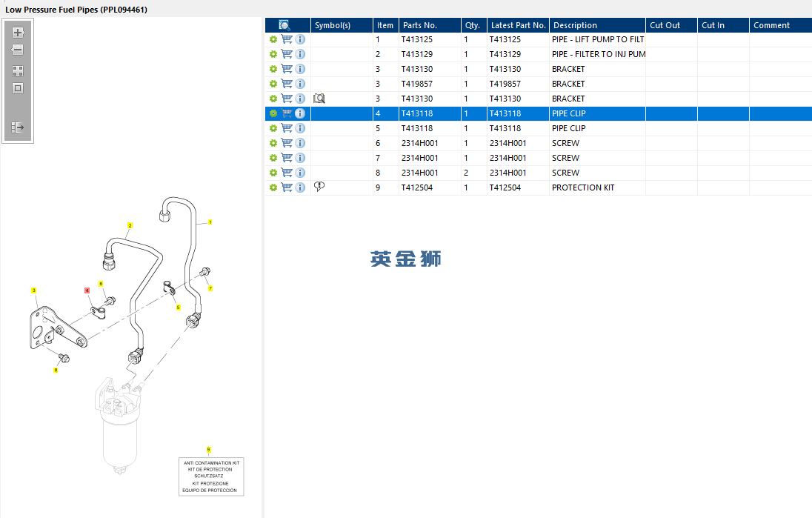
Task: Click callout 2 in the diagram
Action: pos(130,225)
